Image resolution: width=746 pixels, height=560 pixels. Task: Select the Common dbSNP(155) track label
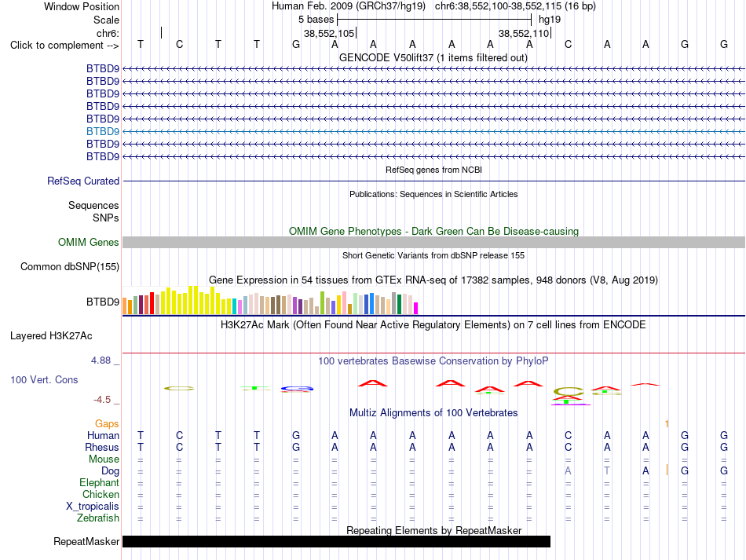tap(69, 266)
